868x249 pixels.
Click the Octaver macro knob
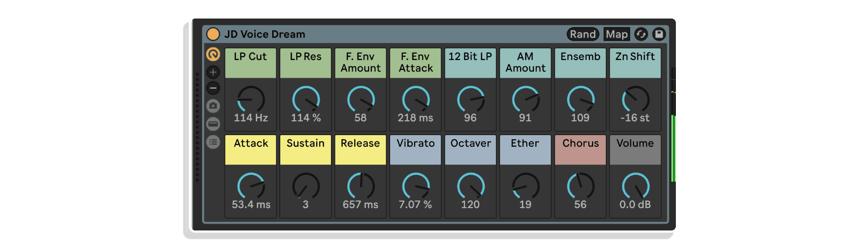point(471,186)
